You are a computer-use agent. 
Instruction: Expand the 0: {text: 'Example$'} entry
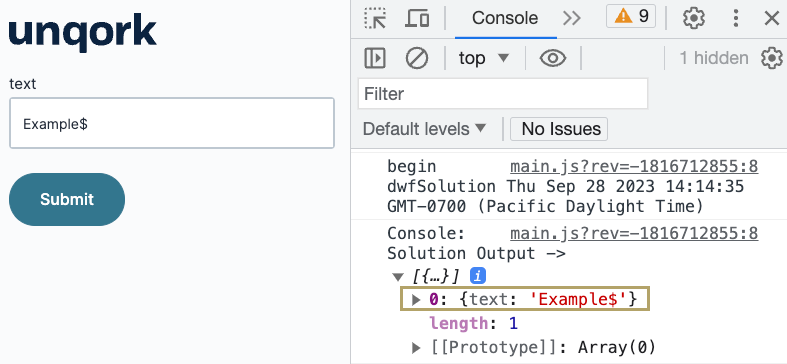coord(416,300)
